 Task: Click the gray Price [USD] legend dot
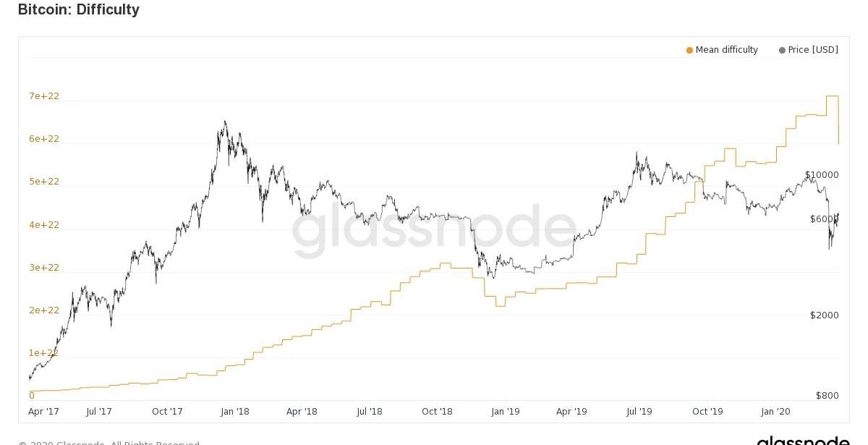coord(782,51)
